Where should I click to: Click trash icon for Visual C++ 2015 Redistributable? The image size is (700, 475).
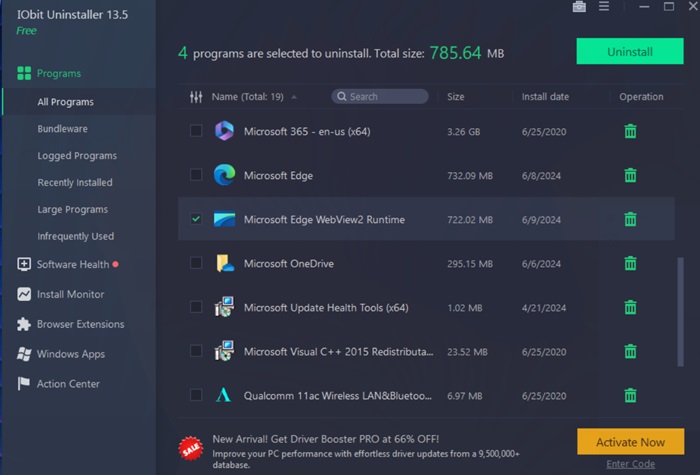630,351
